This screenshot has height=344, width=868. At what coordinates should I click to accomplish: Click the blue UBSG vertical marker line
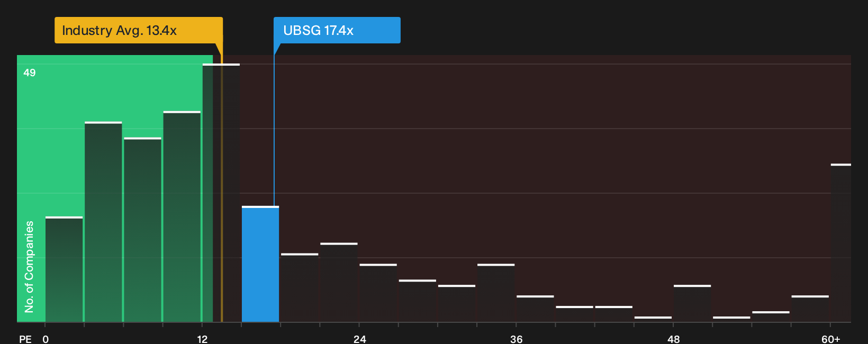pos(274,127)
